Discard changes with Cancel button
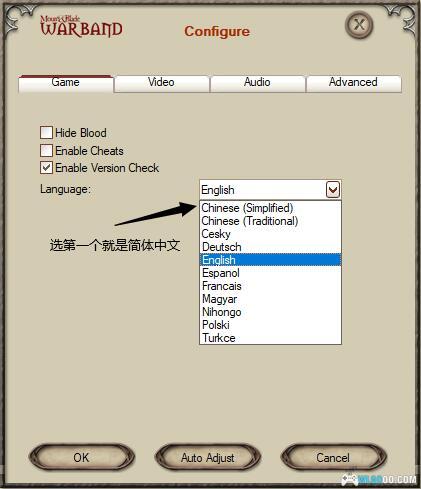 click(333, 457)
